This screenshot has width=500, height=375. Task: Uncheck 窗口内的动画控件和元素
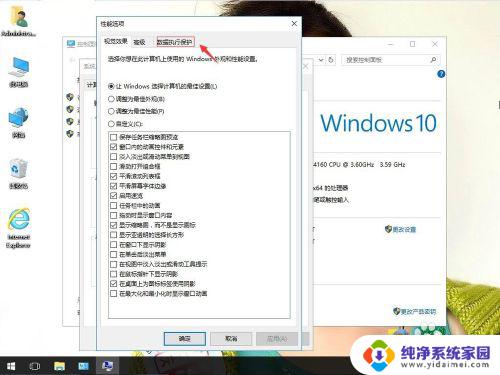point(113,147)
